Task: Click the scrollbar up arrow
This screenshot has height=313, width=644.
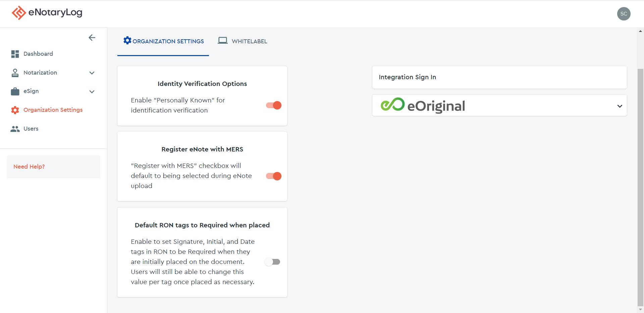Action: (x=640, y=31)
